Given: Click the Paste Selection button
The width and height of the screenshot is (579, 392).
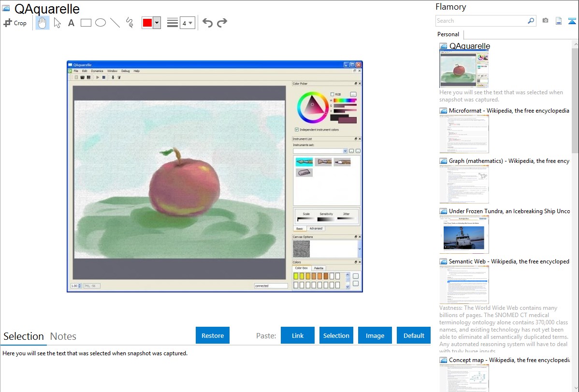Looking at the screenshot, I should pyautogui.click(x=336, y=335).
